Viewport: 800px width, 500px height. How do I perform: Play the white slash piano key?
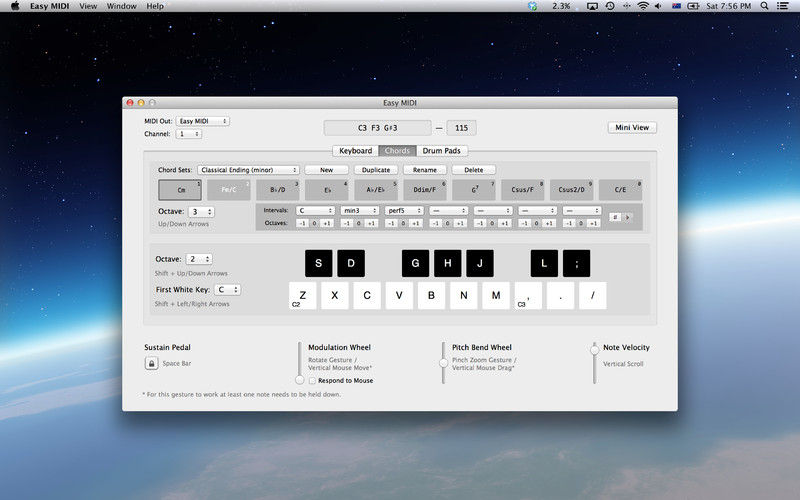click(592, 295)
